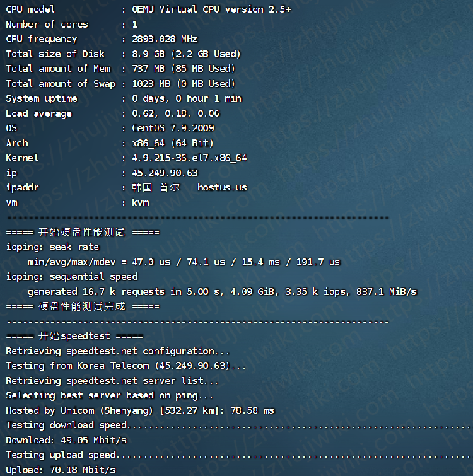
Task: Click the Total amount of Swap value
Action: [x=184, y=84]
